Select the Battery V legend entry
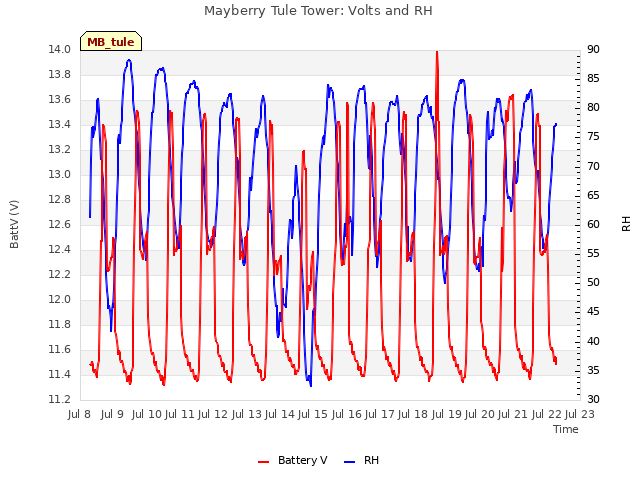The image size is (640, 480). [293, 460]
